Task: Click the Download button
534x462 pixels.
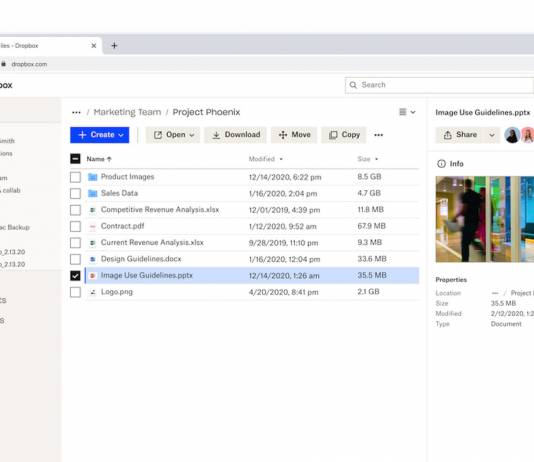Action: (236, 135)
